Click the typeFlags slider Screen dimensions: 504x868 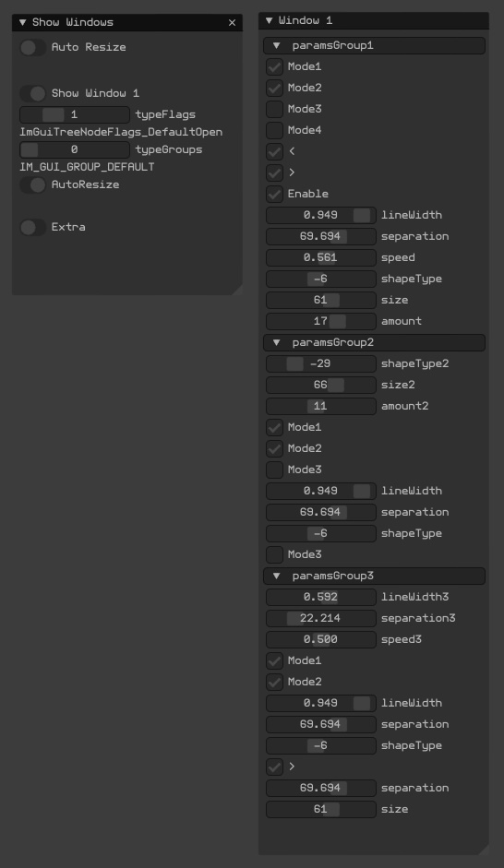tap(75, 114)
